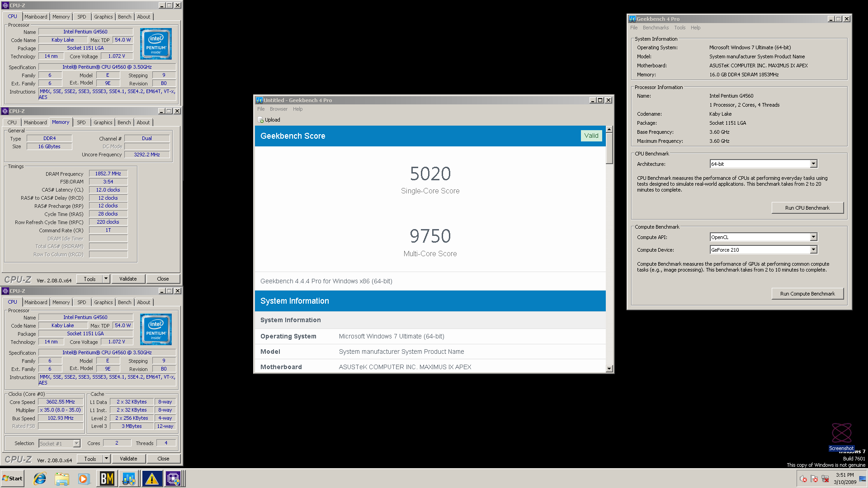868x488 pixels.
Task: Expand the Tools arrow in Memory CPU-Z window
Action: tap(106, 279)
